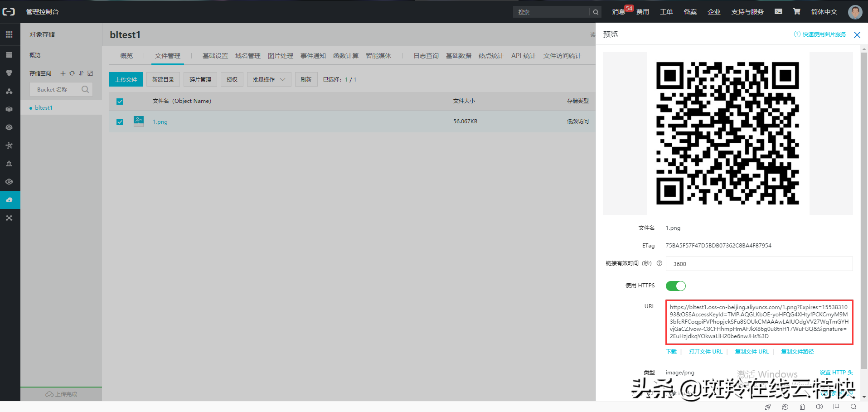The height and width of the screenshot is (412, 868).
Task: Click the speaker icon in bottom bar
Action: click(x=820, y=407)
